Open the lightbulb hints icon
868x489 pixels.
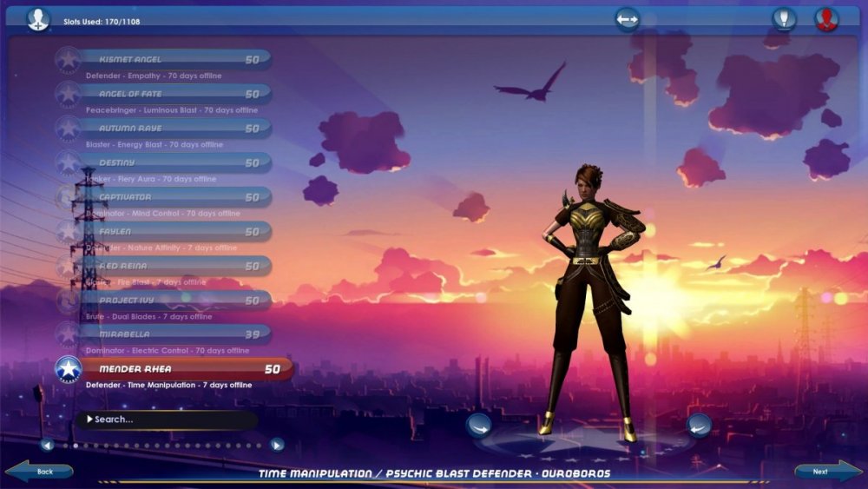click(x=784, y=19)
